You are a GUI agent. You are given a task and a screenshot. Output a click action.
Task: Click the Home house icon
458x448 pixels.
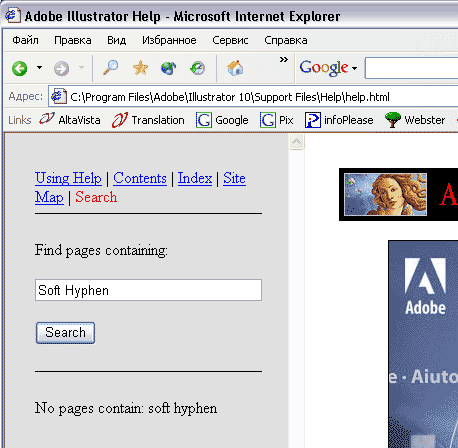(x=235, y=68)
